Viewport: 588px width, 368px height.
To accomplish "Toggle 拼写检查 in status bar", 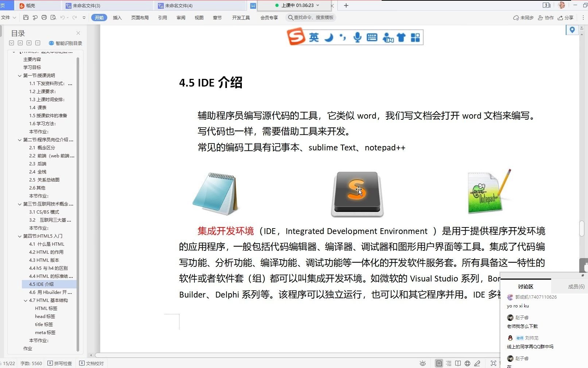I will click(60, 363).
